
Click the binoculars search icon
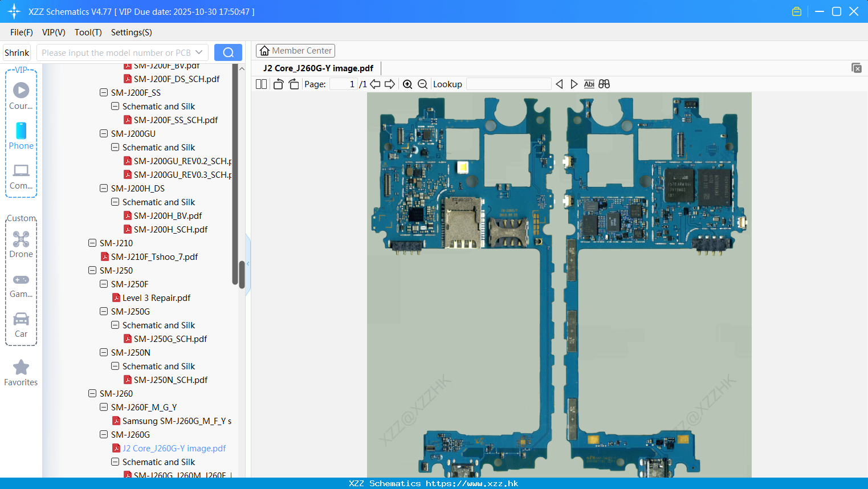(604, 84)
